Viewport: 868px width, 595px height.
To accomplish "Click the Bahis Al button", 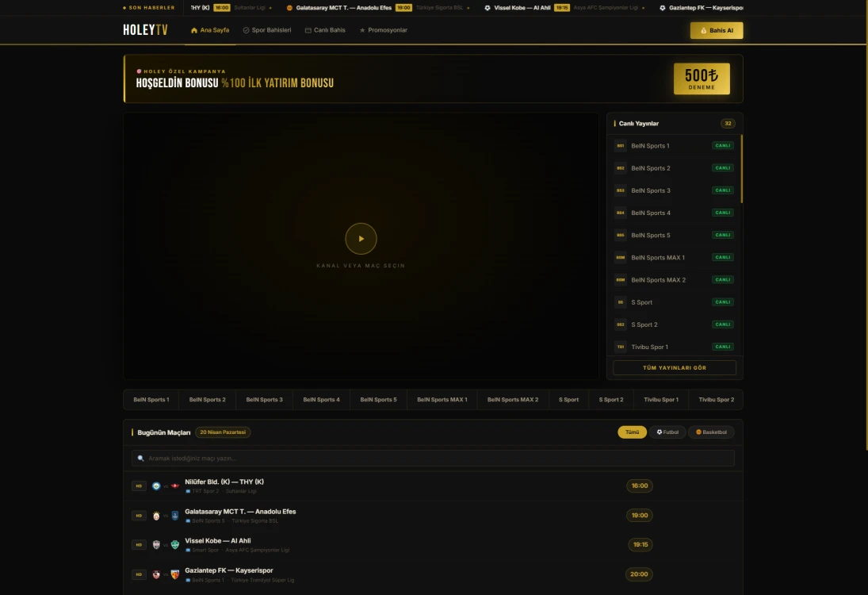I will point(717,31).
